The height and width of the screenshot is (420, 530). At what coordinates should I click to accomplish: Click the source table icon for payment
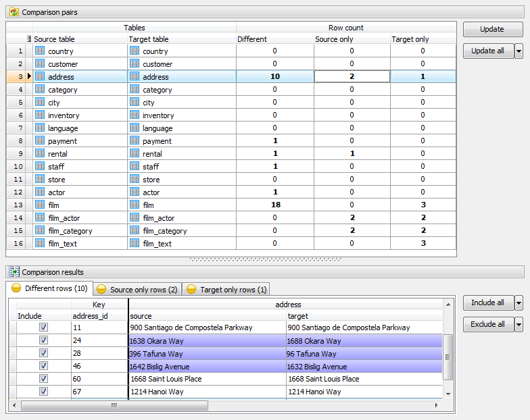click(x=40, y=141)
